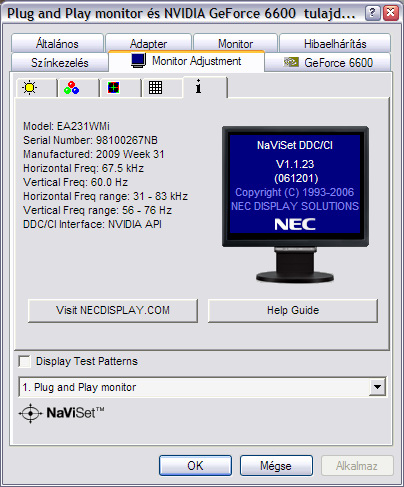Enable Display Test Patterns checkbox
This screenshot has width=404, height=487.
(25, 361)
